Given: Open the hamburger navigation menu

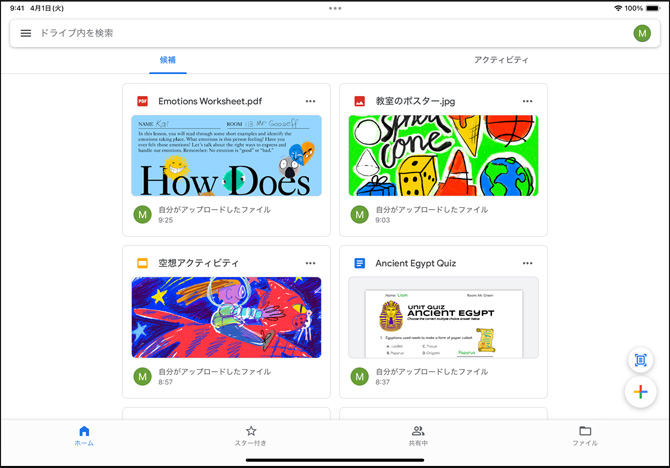Looking at the screenshot, I should 26,33.
